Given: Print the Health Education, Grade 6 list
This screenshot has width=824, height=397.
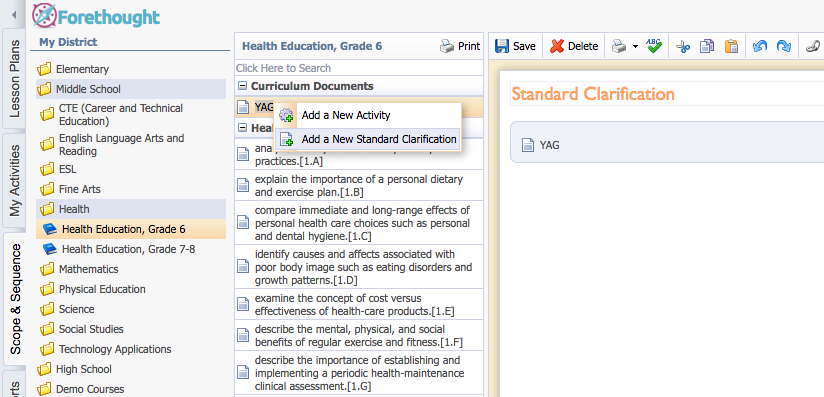Looking at the screenshot, I should click(x=460, y=46).
